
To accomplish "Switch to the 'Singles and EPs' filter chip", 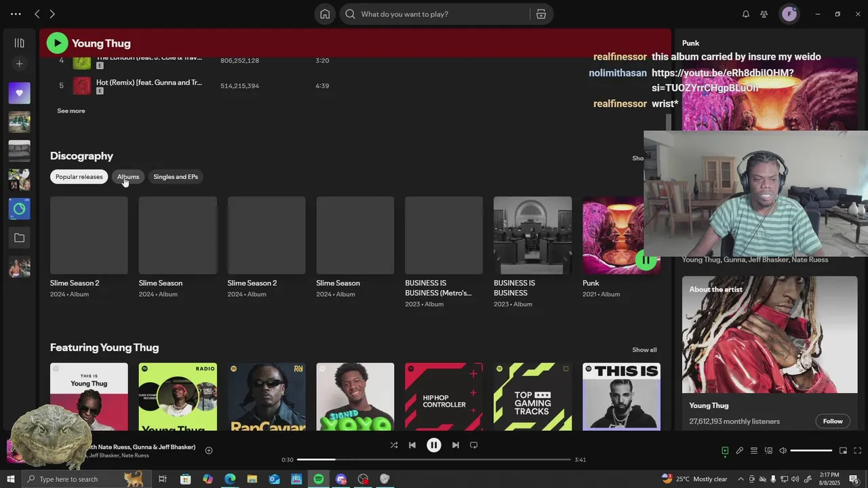I will [x=176, y=177].
